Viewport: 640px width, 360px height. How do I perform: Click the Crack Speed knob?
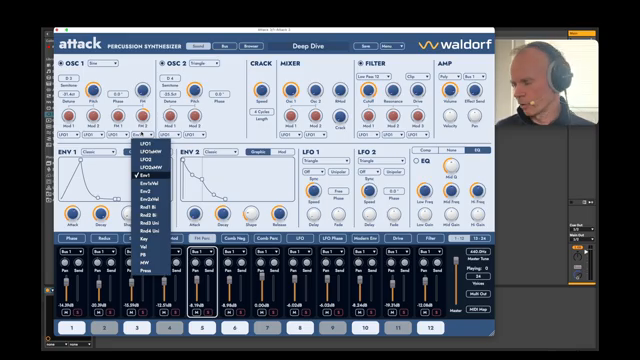pyautogui.click(x=261, y=90)
